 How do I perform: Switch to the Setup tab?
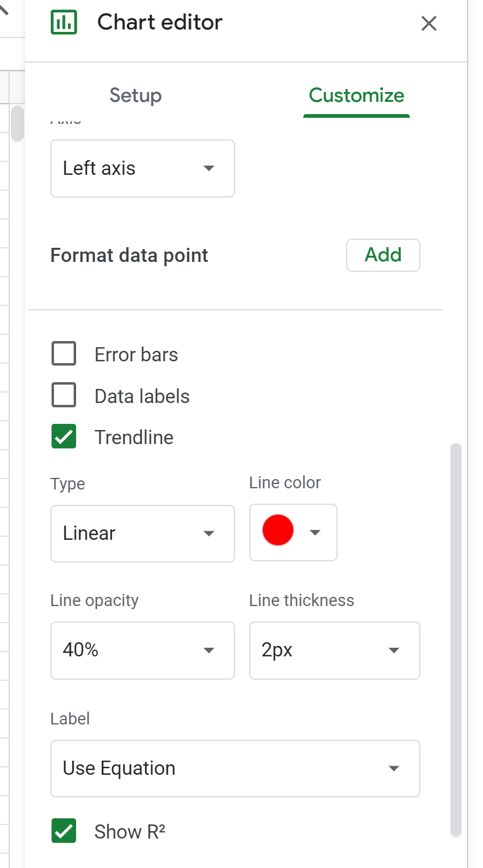pyautogui.click(x=135, y=96)
